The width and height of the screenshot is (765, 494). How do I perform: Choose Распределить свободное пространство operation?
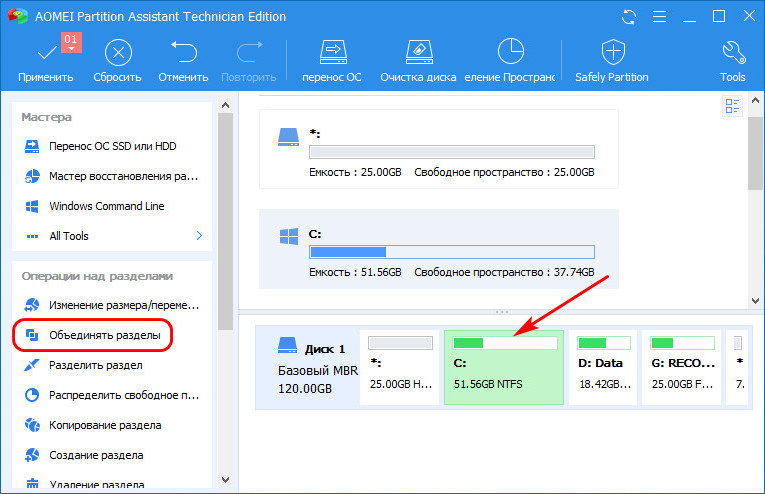coord(112,395)
